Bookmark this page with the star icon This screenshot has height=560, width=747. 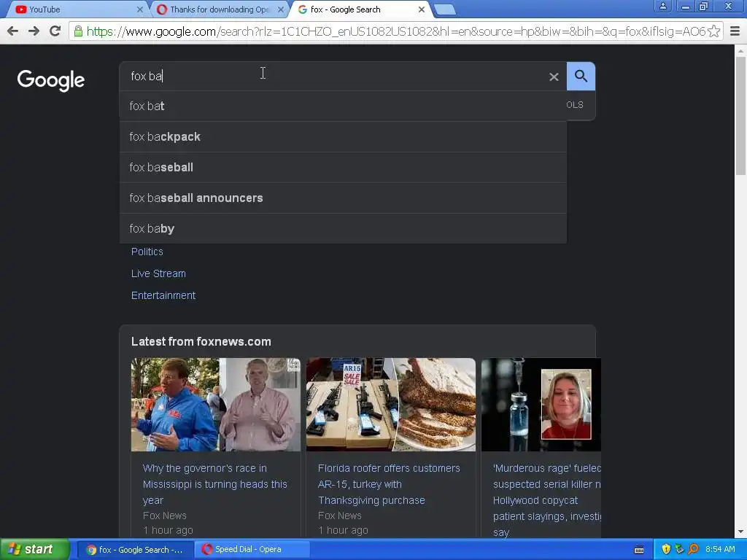point(713,31)
